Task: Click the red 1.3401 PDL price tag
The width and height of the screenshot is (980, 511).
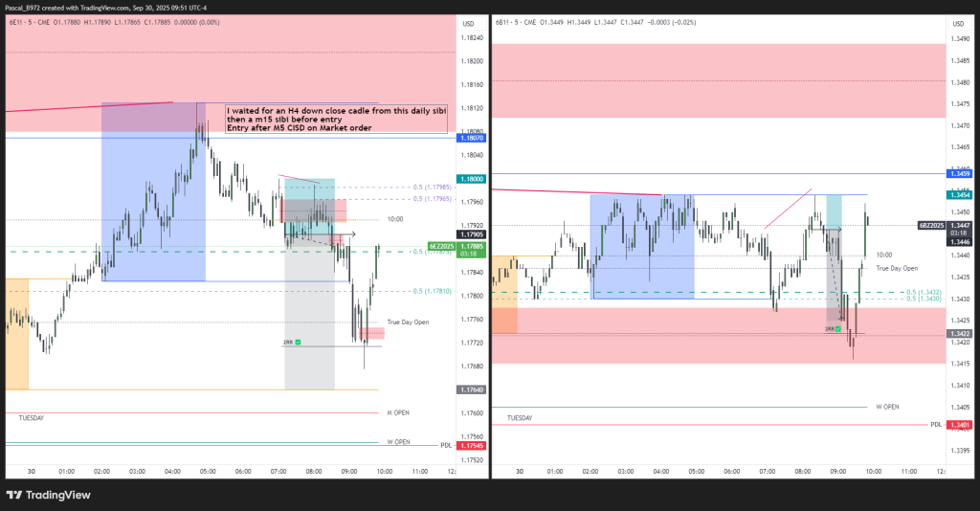Action: [961, 425]
